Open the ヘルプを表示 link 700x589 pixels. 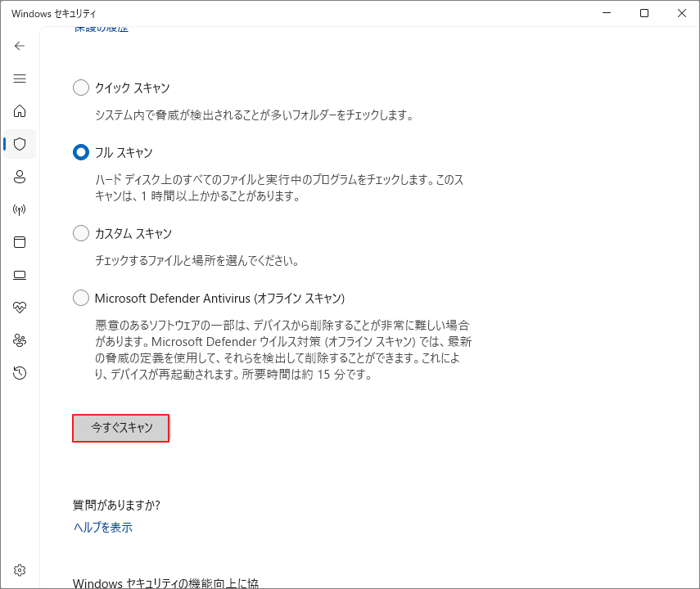pyautogui.click(x=102, y=528)
